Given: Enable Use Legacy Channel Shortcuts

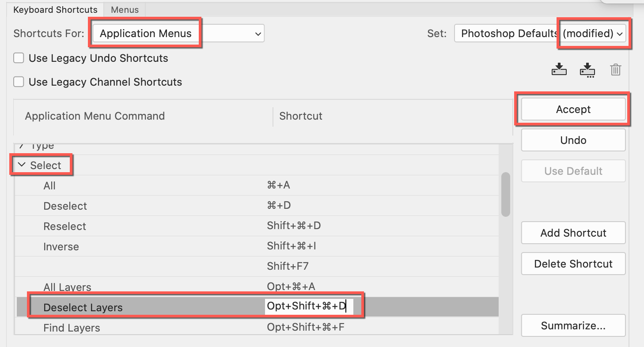Looking at the screenshot, I should click(18, 82).
